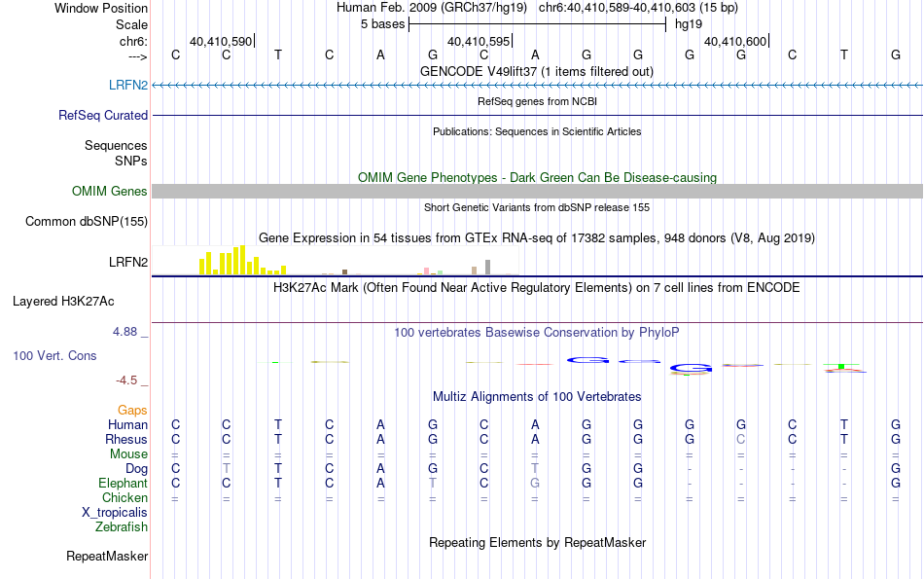Click Multiz Alignments of 100 Vertebrates title

[537, 397]
